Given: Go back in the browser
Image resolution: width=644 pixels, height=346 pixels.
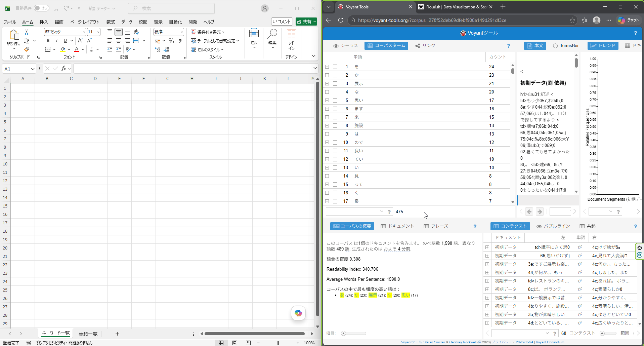Looking at the screenshot, I should coord(329,20).
